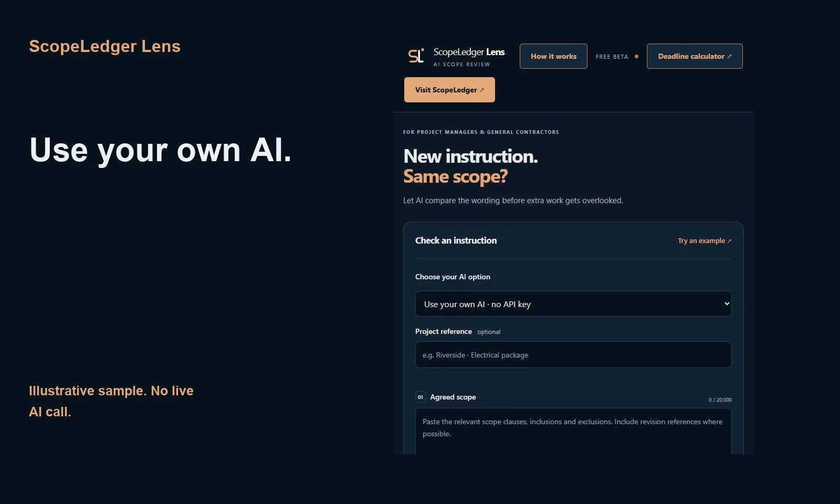This screenshot has height=504, width=840.
Task: Click the 0 / 20,000 character counter
Action: [720, 400]
